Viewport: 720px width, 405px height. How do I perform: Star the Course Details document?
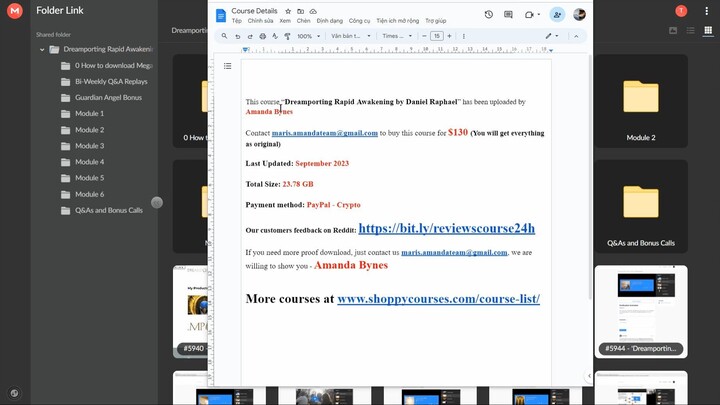(288, 11)
